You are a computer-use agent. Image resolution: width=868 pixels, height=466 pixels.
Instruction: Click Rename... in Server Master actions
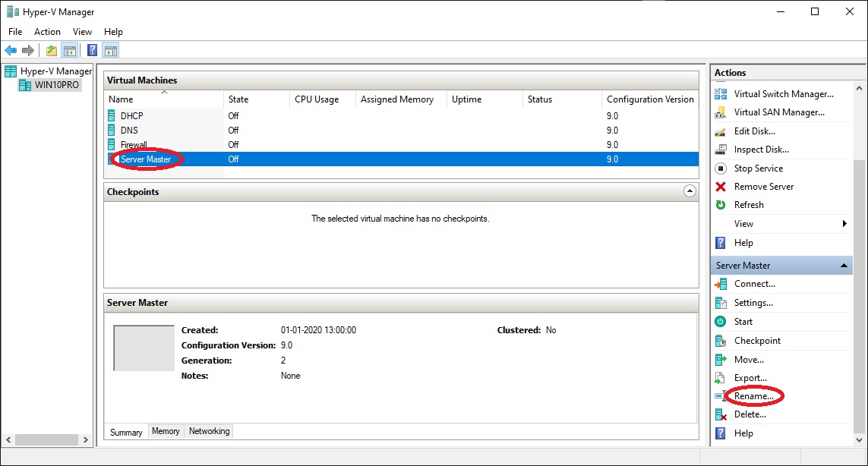[754, 396]
